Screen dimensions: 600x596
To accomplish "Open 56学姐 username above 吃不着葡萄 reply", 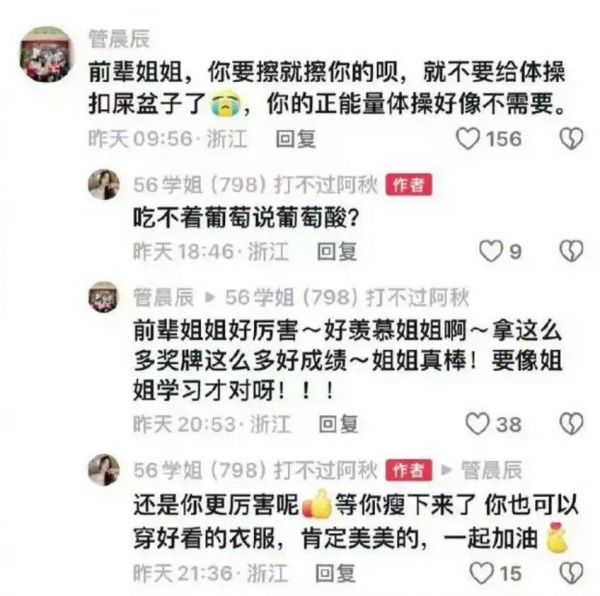I will (x=255, y=185).
